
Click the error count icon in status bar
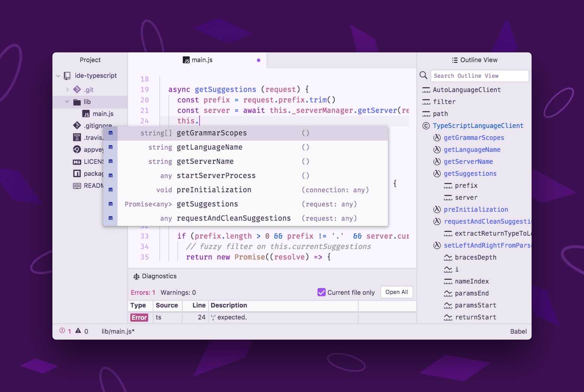click(x=62, y=331)
